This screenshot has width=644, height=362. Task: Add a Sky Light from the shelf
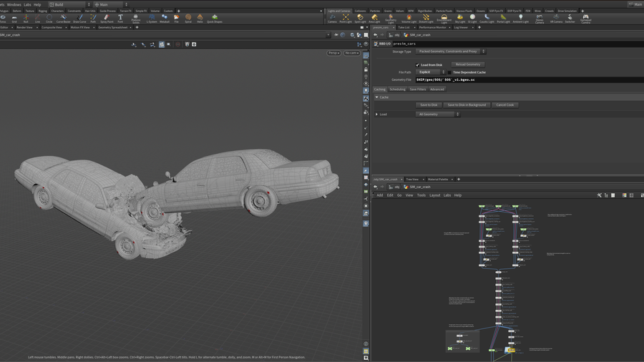[460, 18]
